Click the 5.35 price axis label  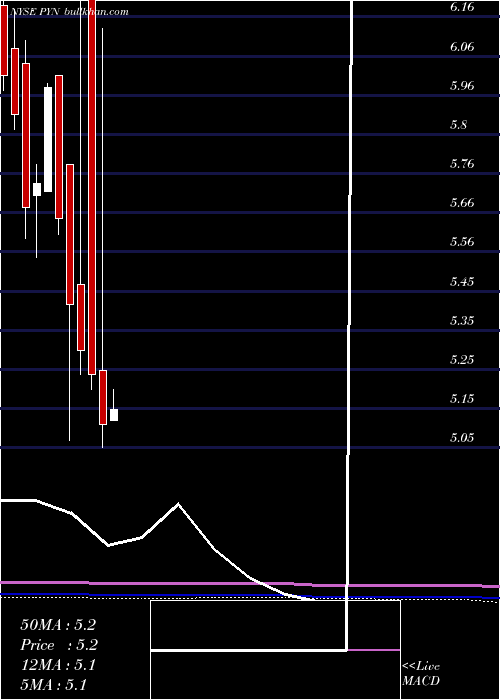coord(462,321)
